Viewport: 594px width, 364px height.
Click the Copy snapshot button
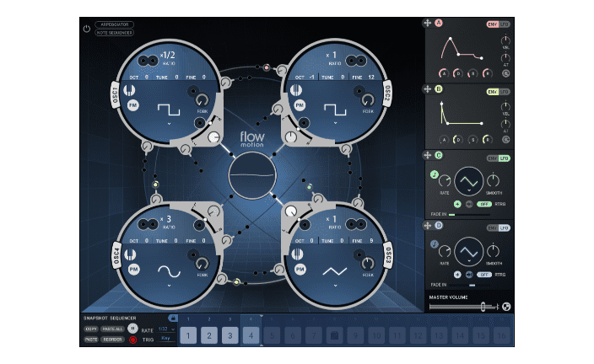click(91, 329)
